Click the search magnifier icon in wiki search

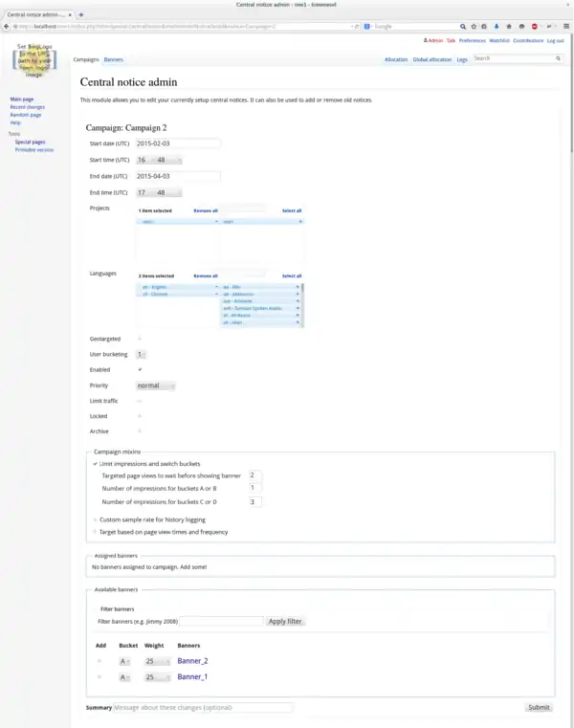coord(559,58)
